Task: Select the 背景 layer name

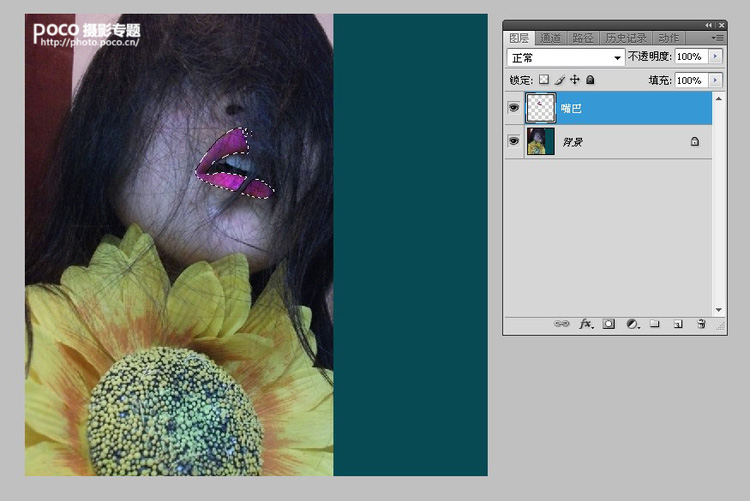Action: pyautogui.click(x=572, y=142)
